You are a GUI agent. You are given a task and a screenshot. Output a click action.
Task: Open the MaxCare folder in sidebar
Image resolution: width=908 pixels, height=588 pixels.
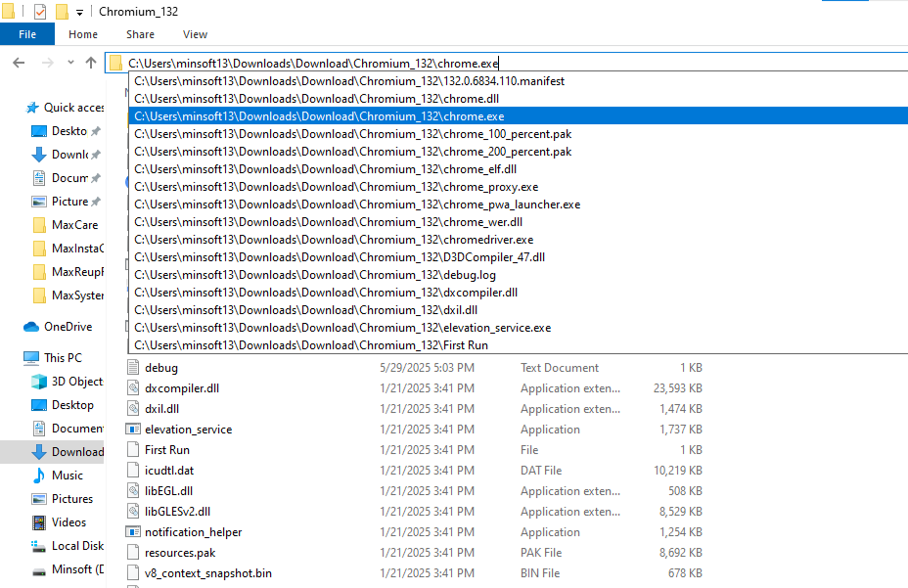pyautogui.click(x=67, y=225)
